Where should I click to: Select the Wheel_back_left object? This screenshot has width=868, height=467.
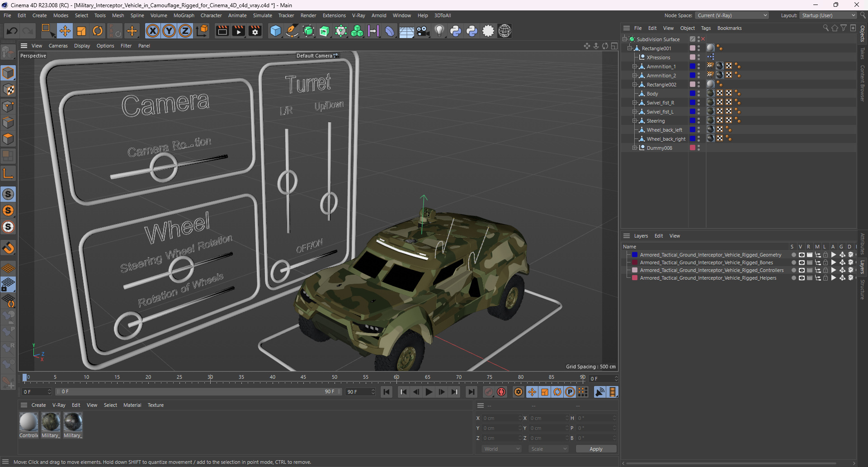coord(664,130)
